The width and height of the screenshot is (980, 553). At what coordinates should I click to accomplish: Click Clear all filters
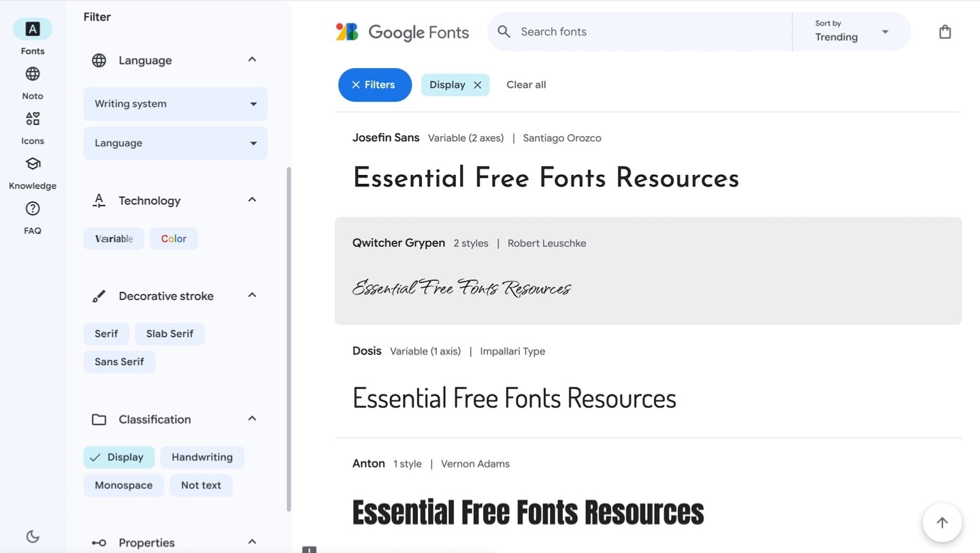[x=526, y=85]
